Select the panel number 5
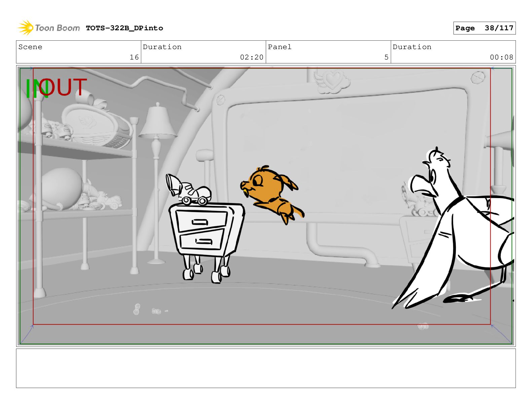 tap(386, 57)
